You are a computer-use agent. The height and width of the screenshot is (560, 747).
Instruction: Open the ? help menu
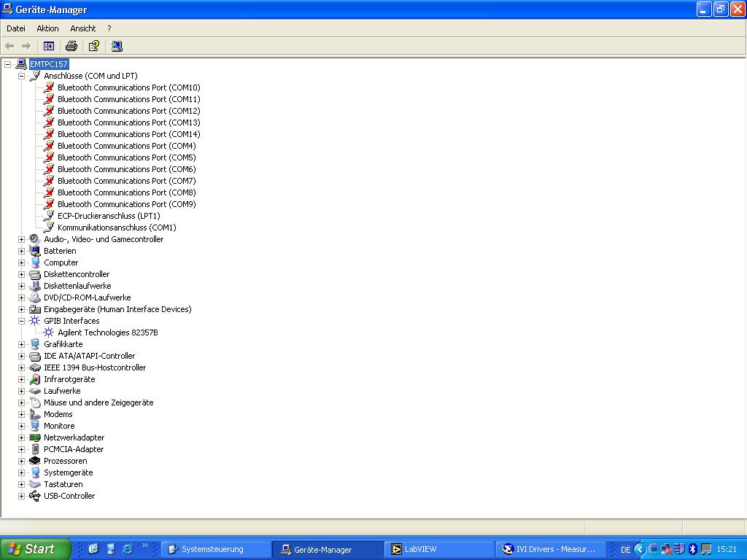click(x=109, y=28)
